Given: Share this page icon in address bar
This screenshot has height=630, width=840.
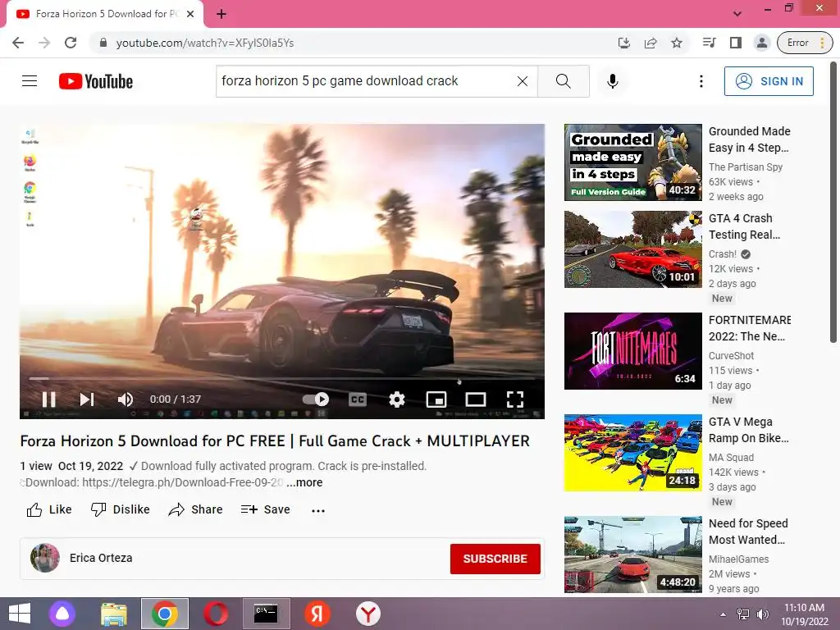Looking at the screenshot, I should pyautogui.click(x=651, y=43).
